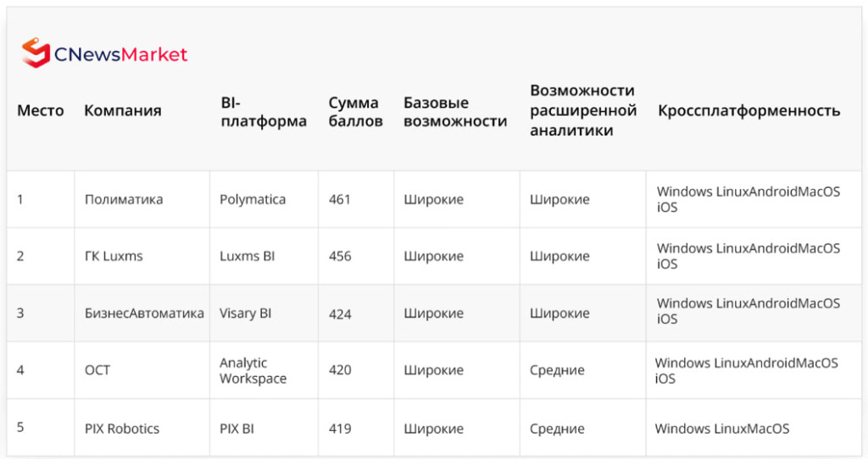Viewport: 868px width, 459px height.
Task: Select the Visary BI cell
Action: click(245, 313)
